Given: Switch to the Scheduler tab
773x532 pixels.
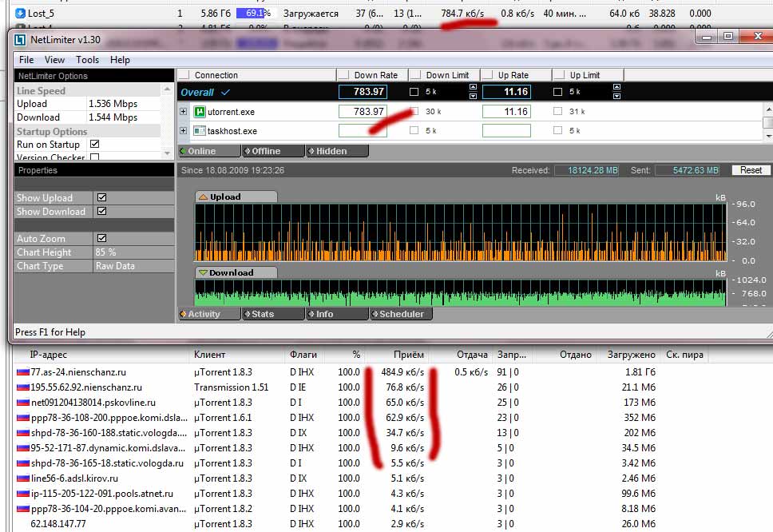Looking at the screenshot, I should pos(402,314).
